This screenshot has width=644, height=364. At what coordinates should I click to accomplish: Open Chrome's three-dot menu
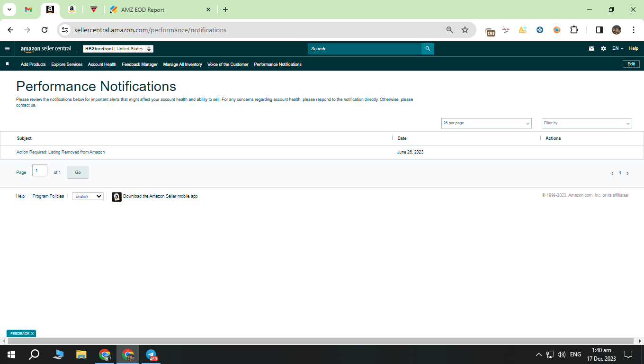tap(634, 30)
